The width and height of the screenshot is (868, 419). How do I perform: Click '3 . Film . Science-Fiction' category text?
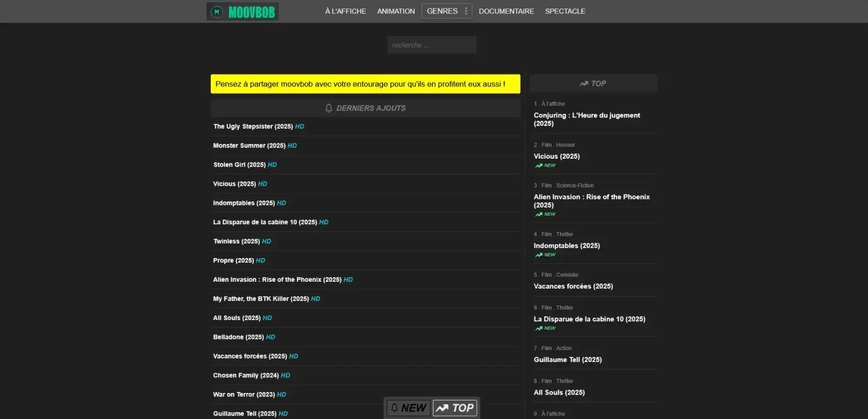pos(563,186)
